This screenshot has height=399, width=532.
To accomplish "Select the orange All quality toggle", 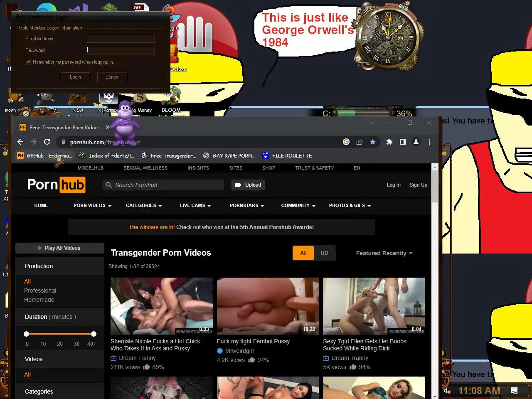I will coord(303,253).
